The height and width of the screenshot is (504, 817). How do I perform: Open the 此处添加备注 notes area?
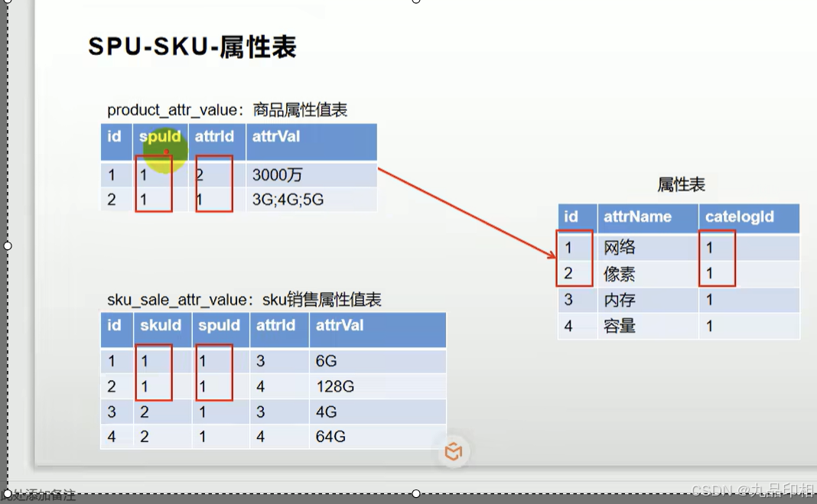(x=38, y=496)
